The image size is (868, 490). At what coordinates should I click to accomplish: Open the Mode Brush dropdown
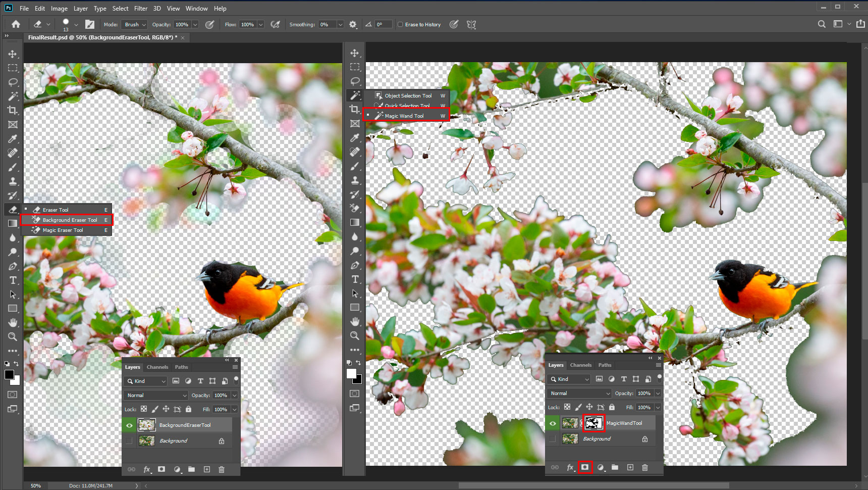tap(135, 24)
